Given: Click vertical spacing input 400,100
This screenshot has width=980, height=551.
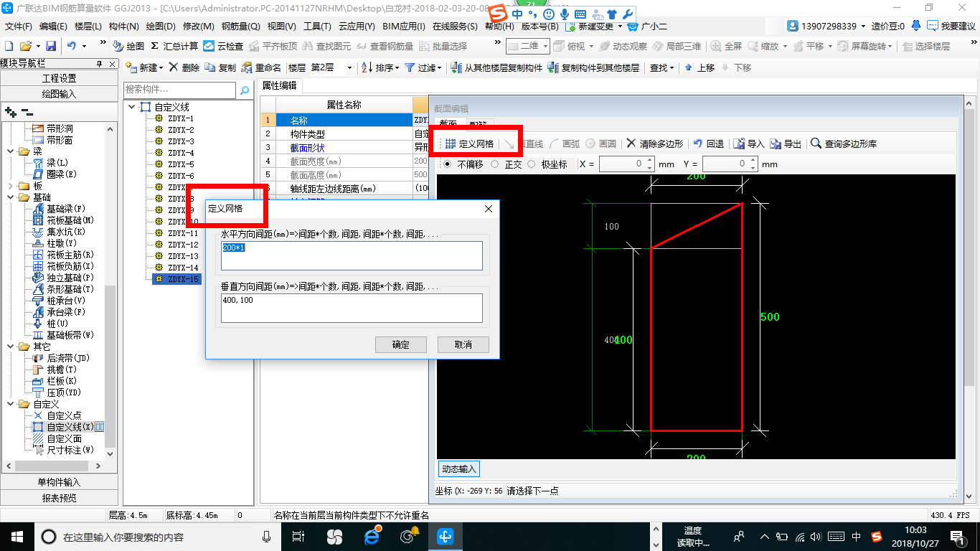Looking at the screenshot, I should click(352, 308).
